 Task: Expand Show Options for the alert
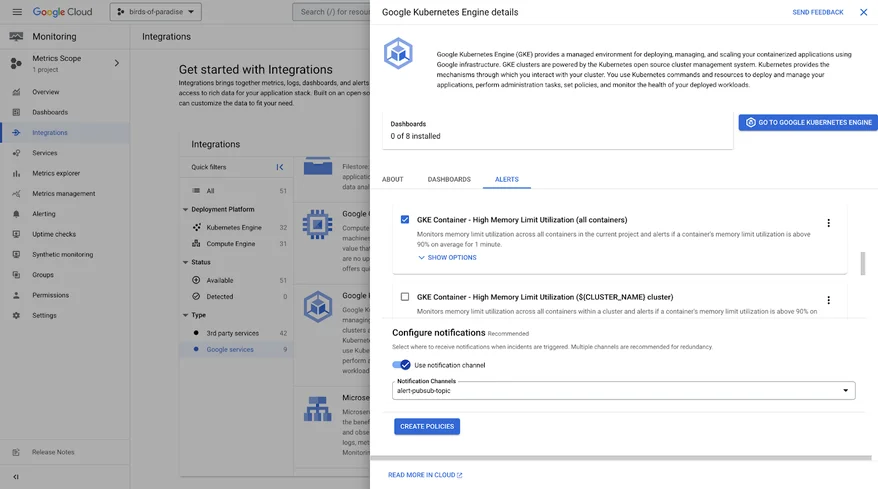[x=447, y=258]
